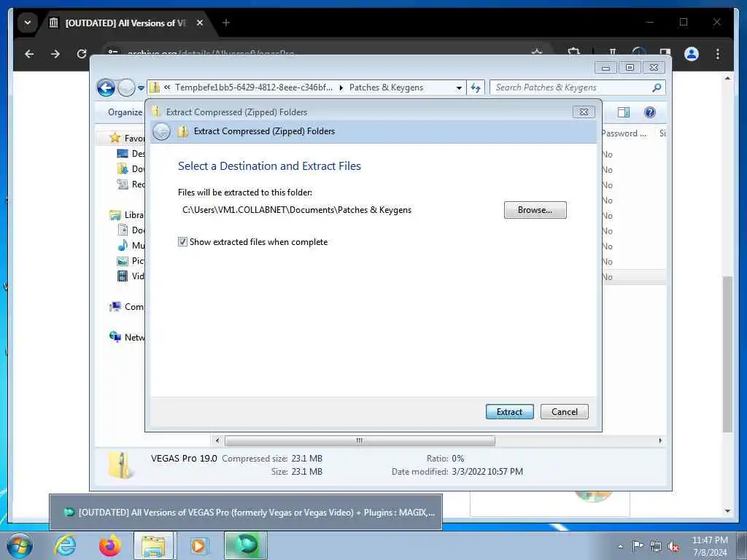
Task: Click the VEGAS Pro 19.0 zip icon in details pane
Action: 120,464
